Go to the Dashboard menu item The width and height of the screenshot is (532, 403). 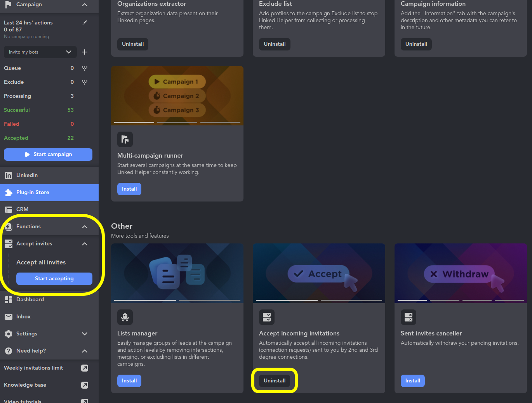pyautogui.click(x=30, y=300)
